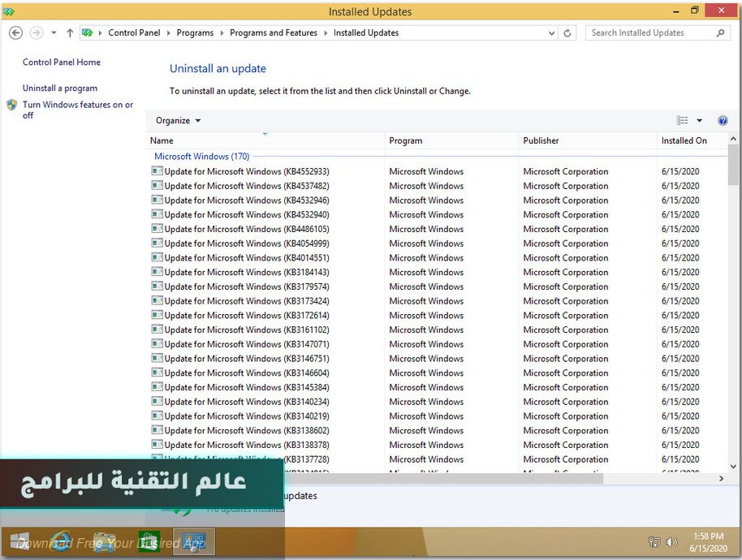Go up one level with Up arrow
742x560 pixels.
(x=70, y=32)
